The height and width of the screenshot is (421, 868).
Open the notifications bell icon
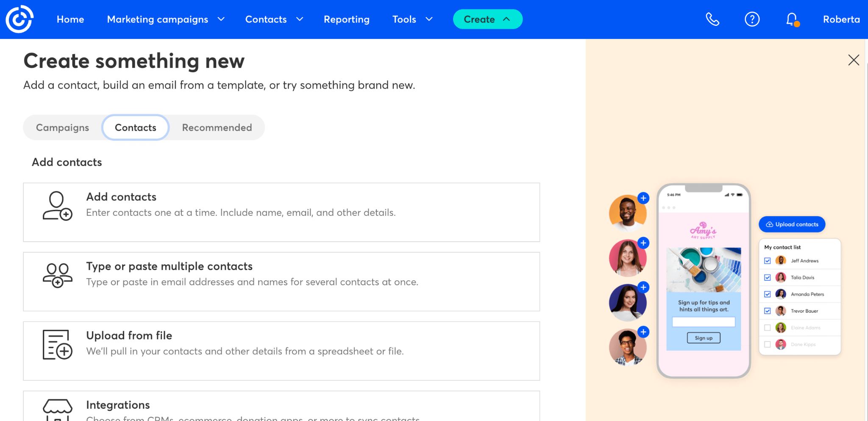792,19
